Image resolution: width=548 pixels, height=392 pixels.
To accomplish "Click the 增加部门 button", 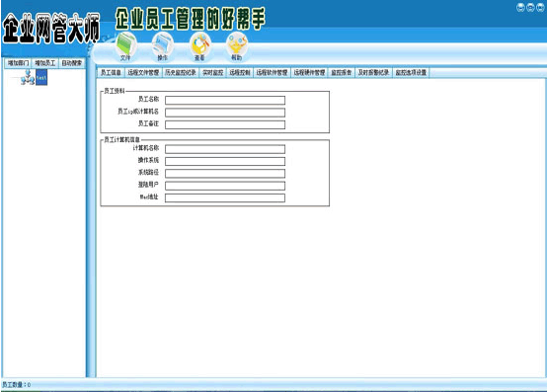I will (x=18, y=63).
